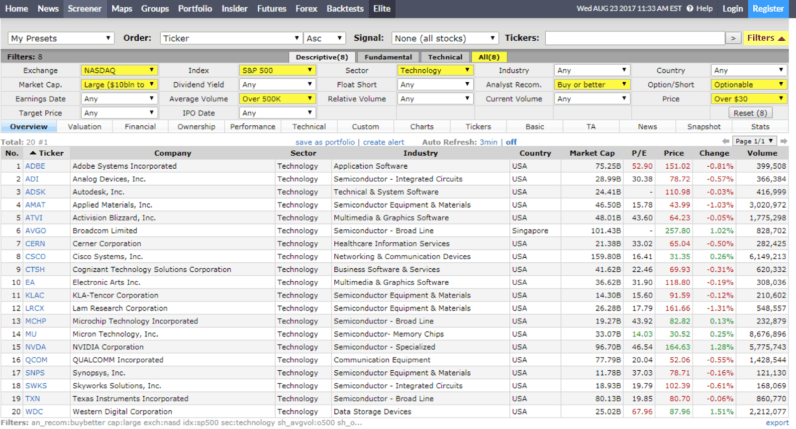Viewport: 796px width, 429px height.
Task: Click the Reset (8) button
Action: pos(750,113)
